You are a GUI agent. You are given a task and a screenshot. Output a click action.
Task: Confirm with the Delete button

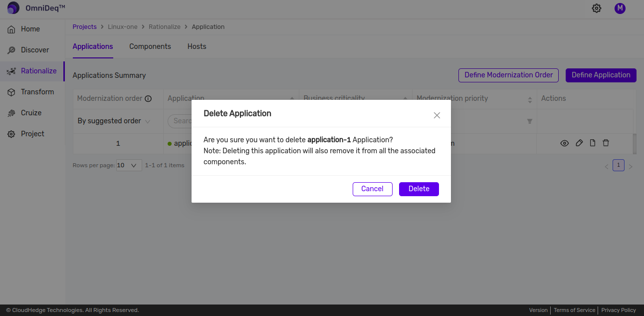[x=419, y=189]
